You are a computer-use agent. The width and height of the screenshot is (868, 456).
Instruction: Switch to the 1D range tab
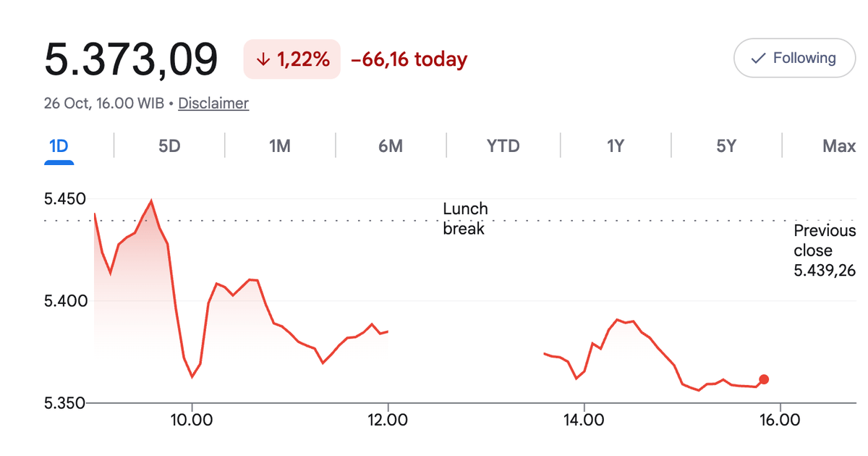59,146
